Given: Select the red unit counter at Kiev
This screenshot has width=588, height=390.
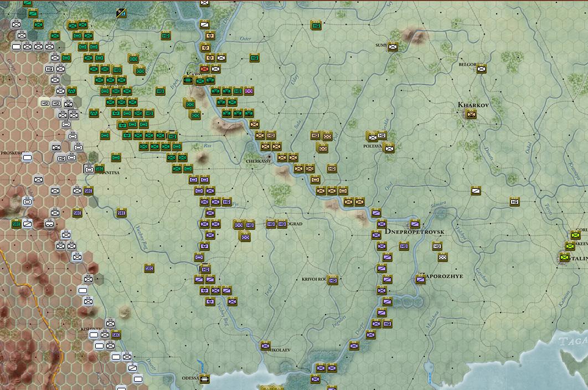Looking at the screenshot, I should [x=204, y=69].
